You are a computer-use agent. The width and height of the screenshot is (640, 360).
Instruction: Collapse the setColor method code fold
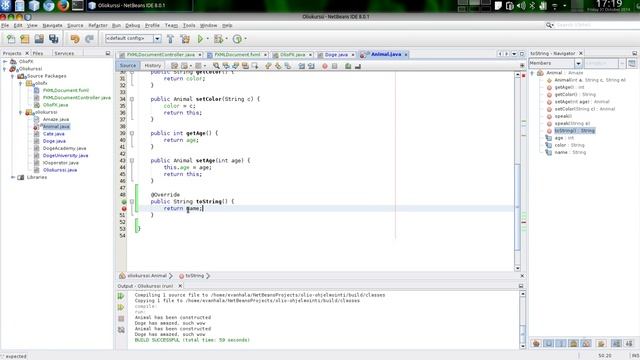coord(132,99)
